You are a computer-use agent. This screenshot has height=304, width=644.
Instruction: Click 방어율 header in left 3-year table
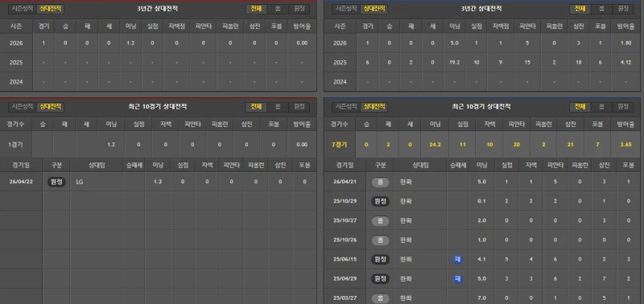pyautogui.click(x=302, y=27)
